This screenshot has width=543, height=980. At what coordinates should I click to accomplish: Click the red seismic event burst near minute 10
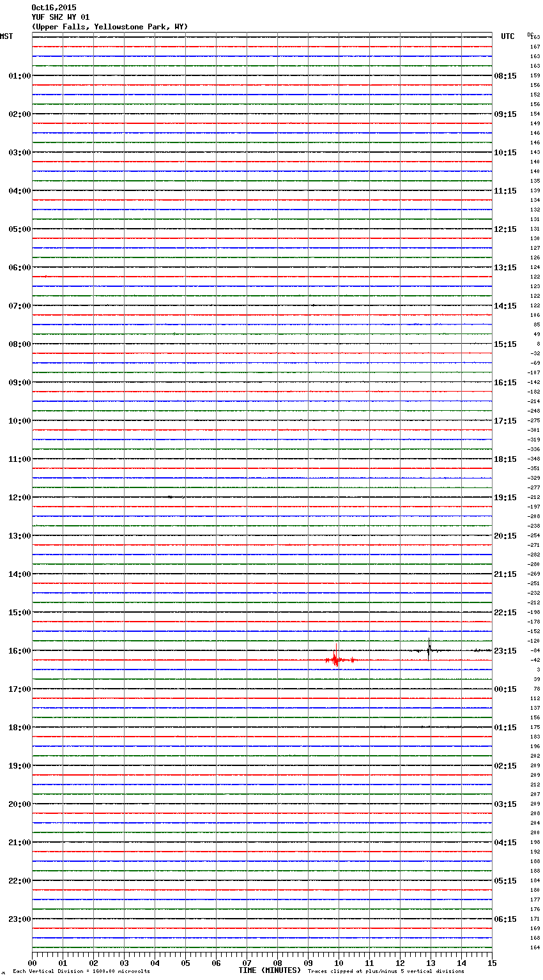tap(337, 658)
